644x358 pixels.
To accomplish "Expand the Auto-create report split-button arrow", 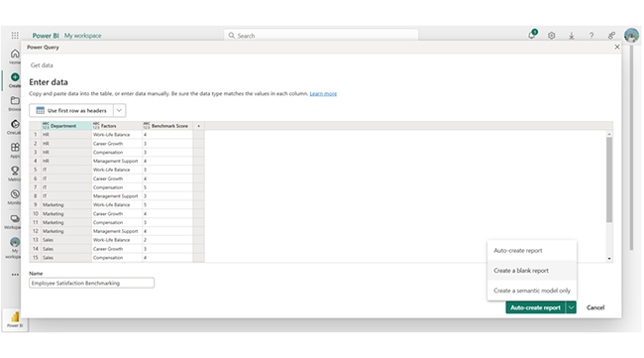I will click(571, 307).
